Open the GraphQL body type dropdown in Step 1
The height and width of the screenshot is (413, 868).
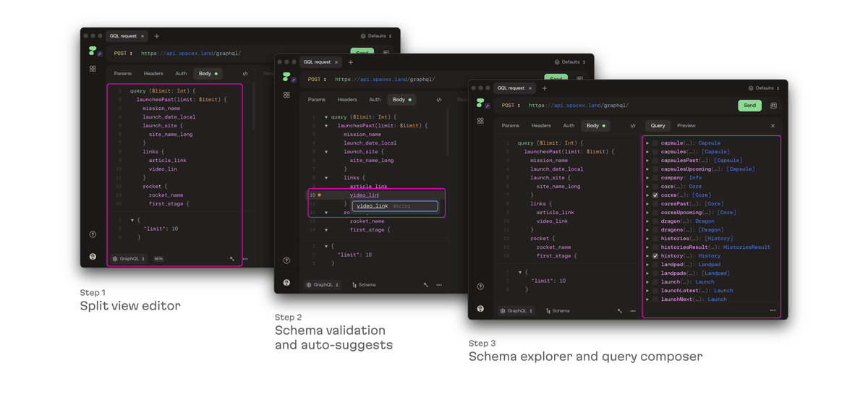[129, 259]
